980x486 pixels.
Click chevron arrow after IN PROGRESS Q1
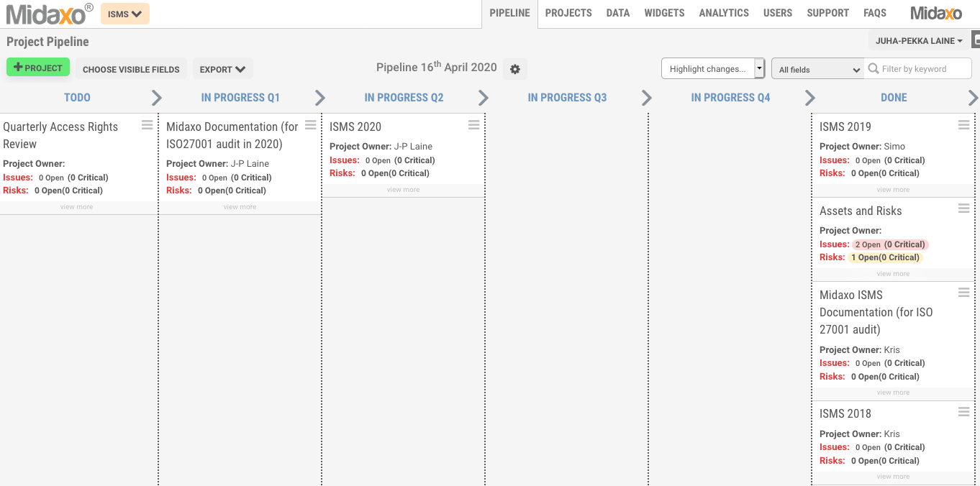[320, 98]
